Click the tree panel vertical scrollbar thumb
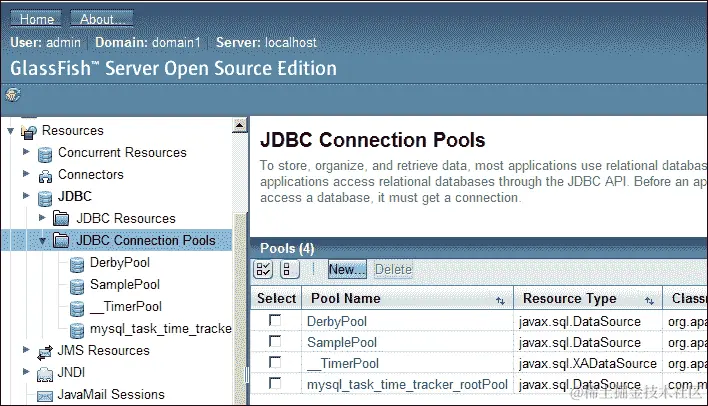 (x=240, y=307)
